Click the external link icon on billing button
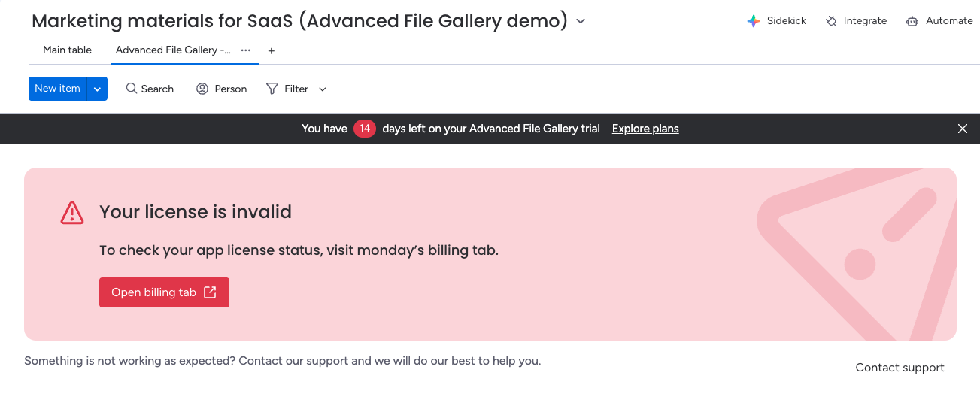The width and height of the screenshot is (980, 415). click(x=211, y=292)
